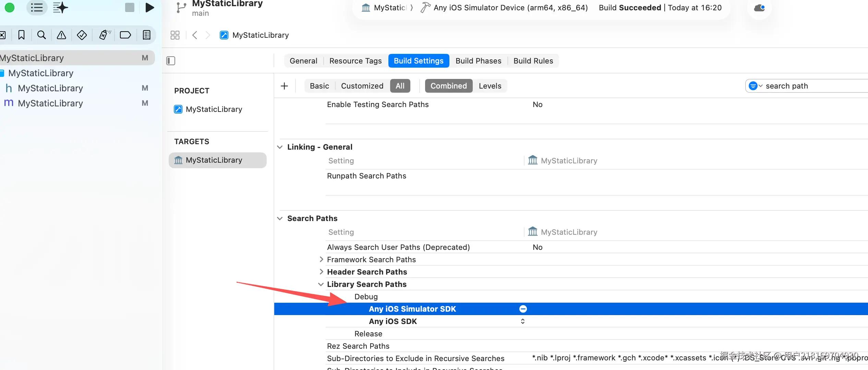Change Always Search User Paths value No
868x370 pixels.
tap(538, 247)
